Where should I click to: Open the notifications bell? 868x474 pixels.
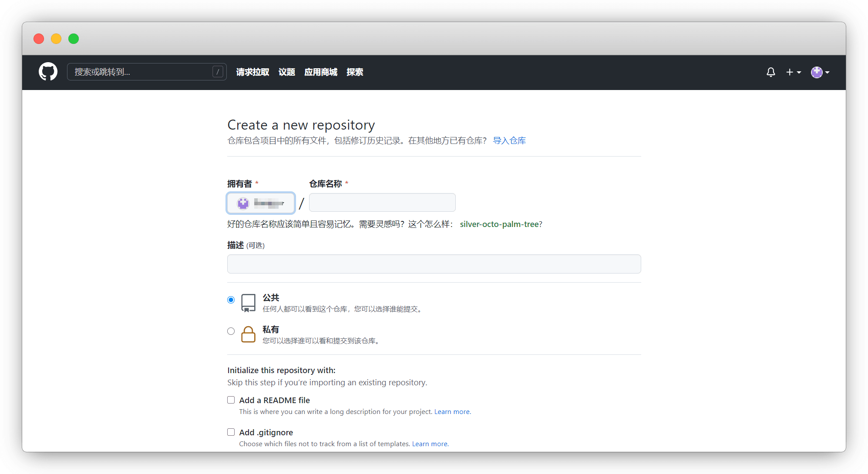point(770,72)
